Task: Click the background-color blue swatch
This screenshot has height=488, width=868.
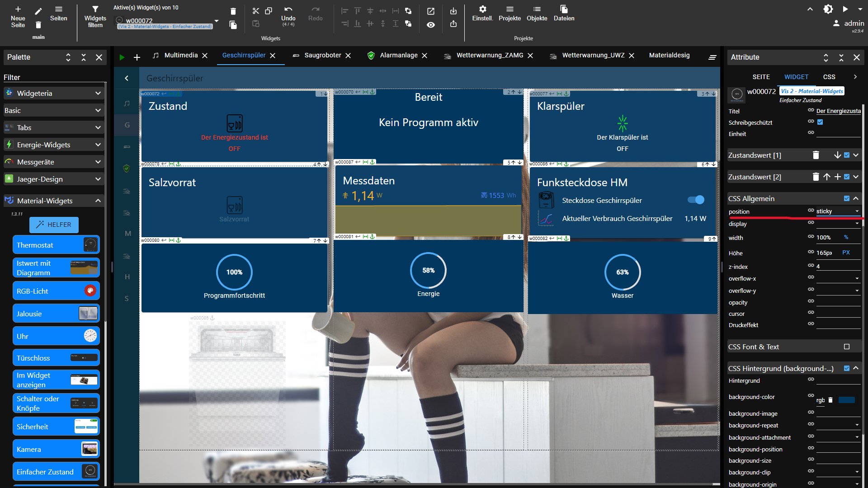Action: pos(846,400)
